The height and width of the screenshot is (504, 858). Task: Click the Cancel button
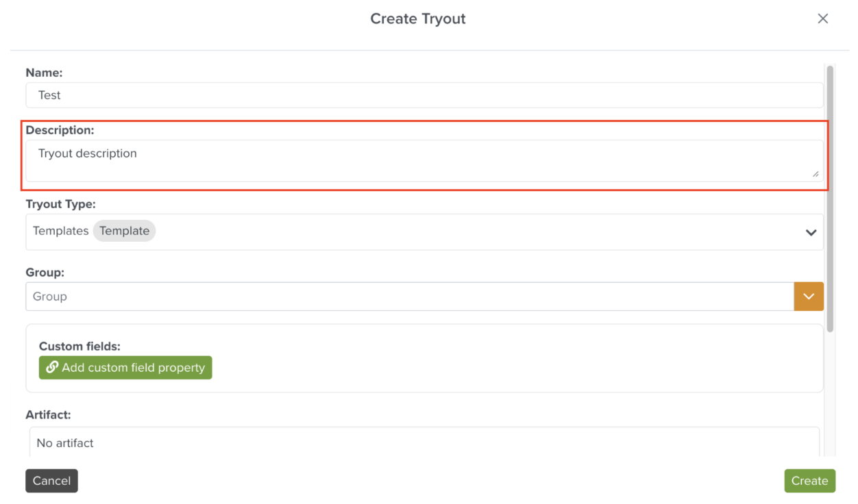[51, 481]
